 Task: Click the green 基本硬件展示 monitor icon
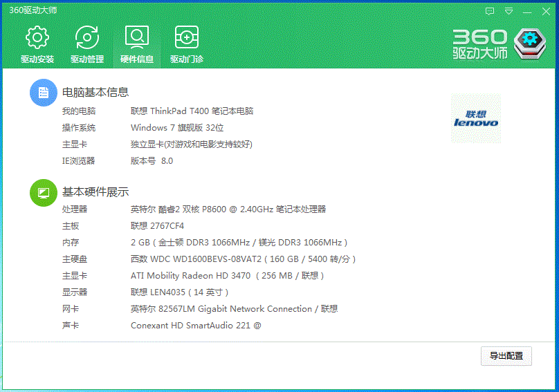click(43, 192)
